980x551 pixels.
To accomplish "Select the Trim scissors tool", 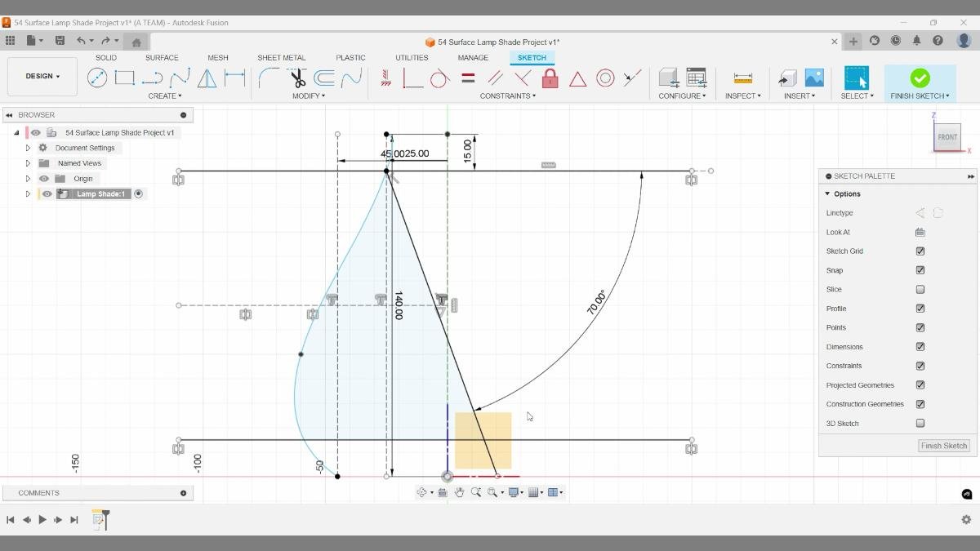I will (296, 78).
